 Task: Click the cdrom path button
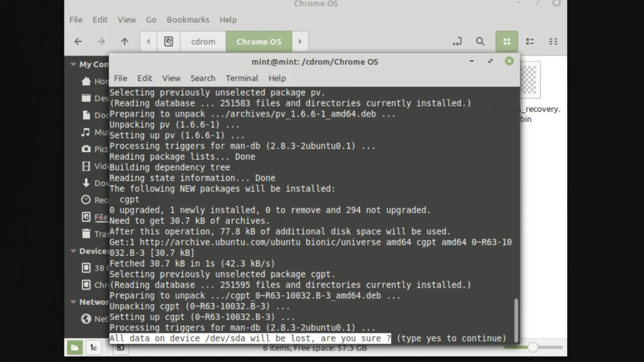click(x=203, y=42)
